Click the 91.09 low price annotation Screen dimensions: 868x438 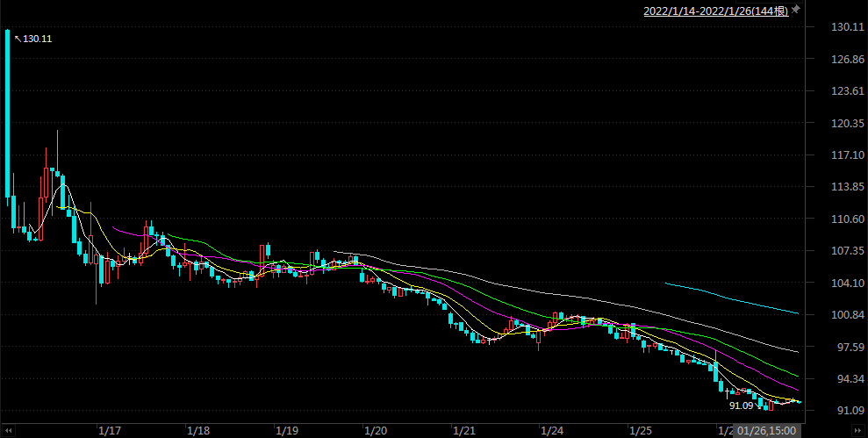741,406
